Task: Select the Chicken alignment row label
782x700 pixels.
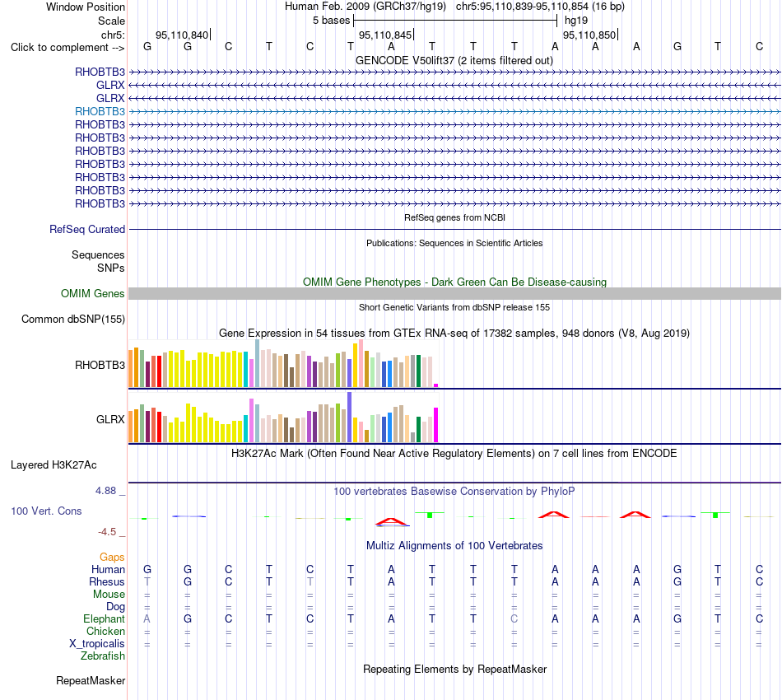Action: [x=105, y=631]
